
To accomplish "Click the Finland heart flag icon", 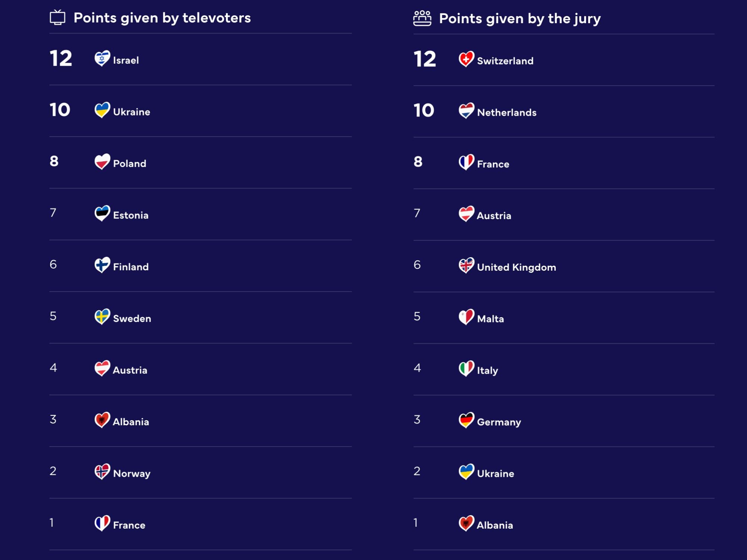I will coord(102,265).
